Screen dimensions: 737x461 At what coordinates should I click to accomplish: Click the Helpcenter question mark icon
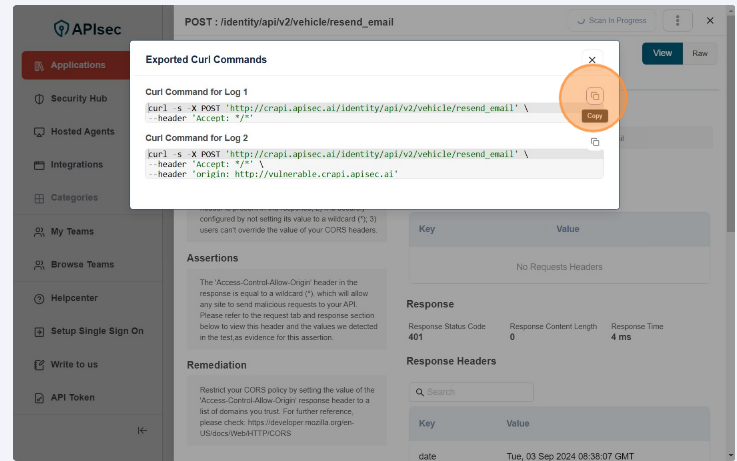pyautogui.click(x=39, y=298)
